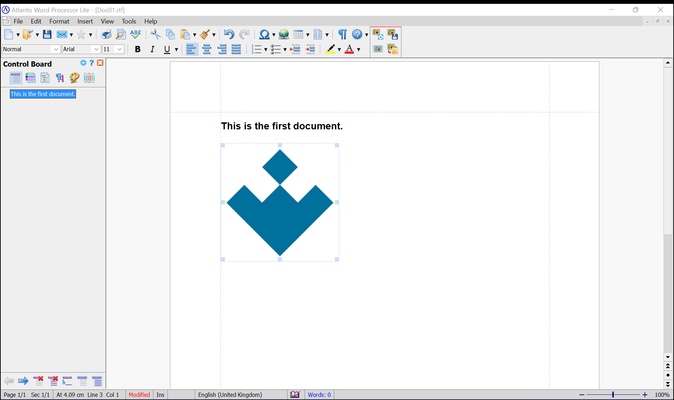Open the New document dropdown arrow

pos(18,35)
